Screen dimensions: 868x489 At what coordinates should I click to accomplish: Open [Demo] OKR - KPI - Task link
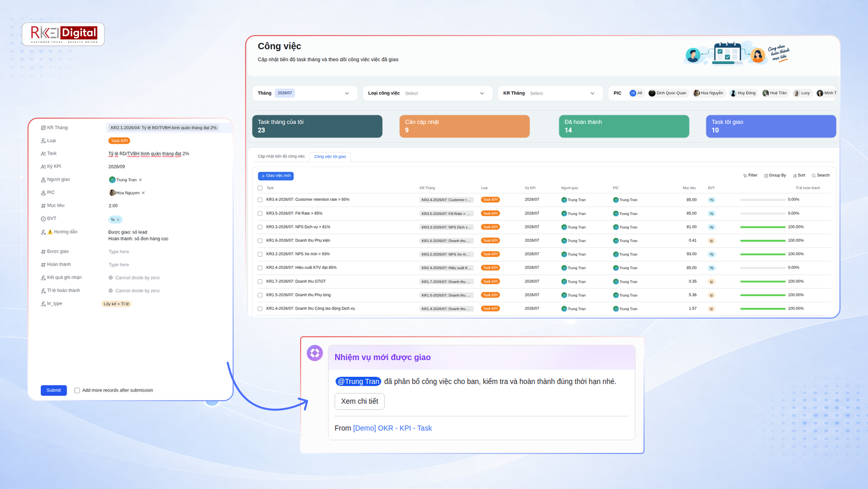click(x=392, y=428)
